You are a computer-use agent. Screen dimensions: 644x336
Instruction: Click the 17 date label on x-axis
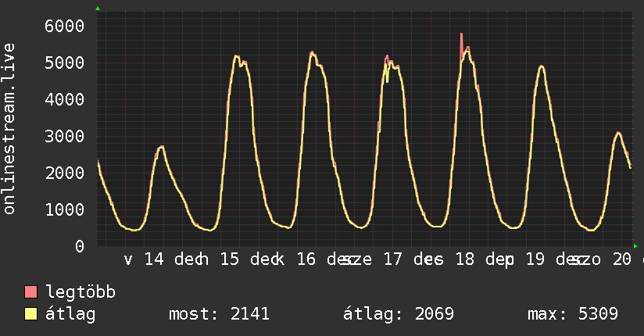point(392,259)
